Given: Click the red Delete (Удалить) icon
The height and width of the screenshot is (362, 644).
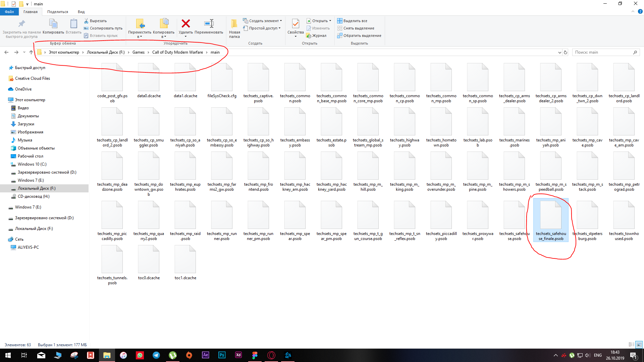Looking at the screenshot, I should point(185,23).
